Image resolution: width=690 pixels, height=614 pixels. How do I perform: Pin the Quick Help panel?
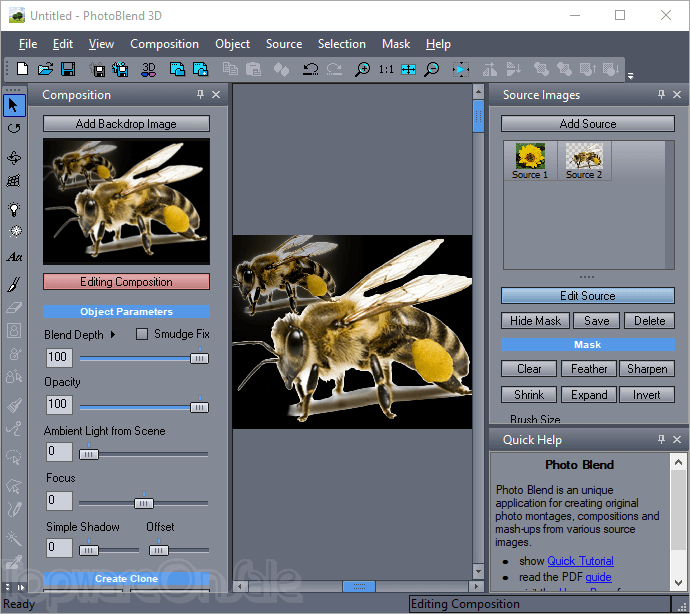pos(661,439)
